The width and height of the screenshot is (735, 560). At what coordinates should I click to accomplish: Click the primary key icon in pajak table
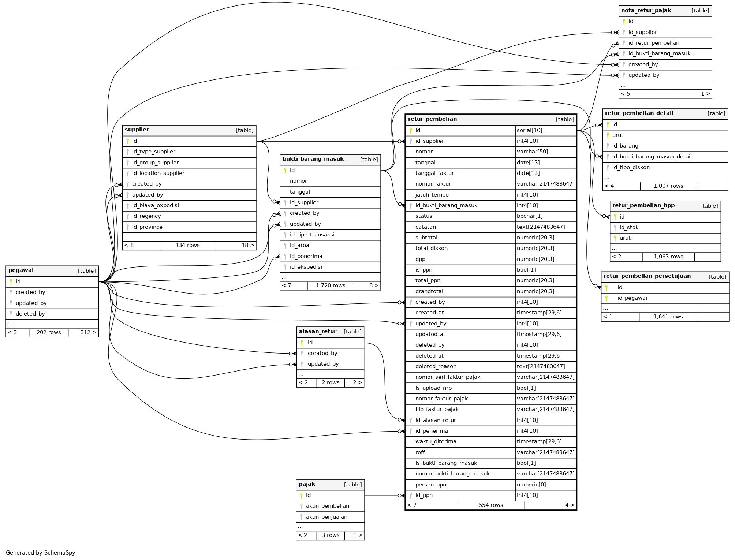point(301,495)
